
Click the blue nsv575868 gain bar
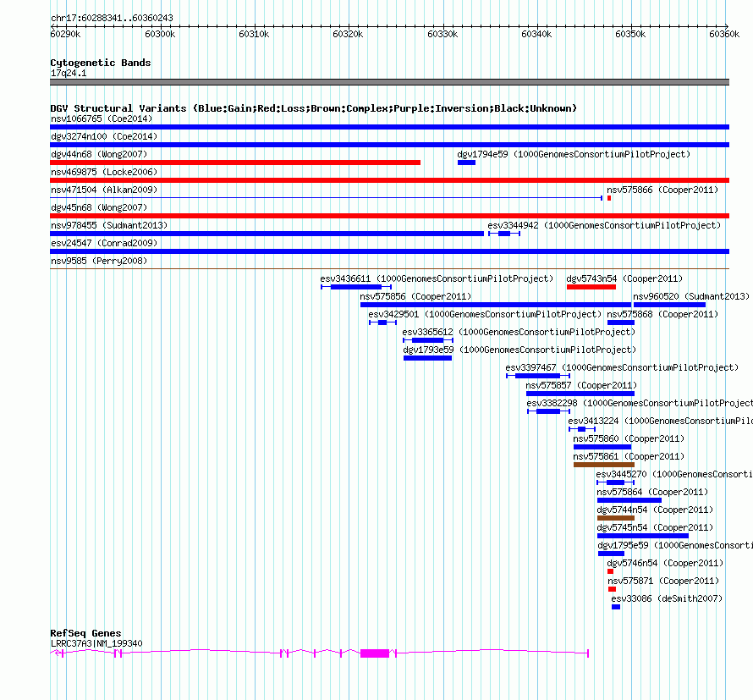(620, 322)
